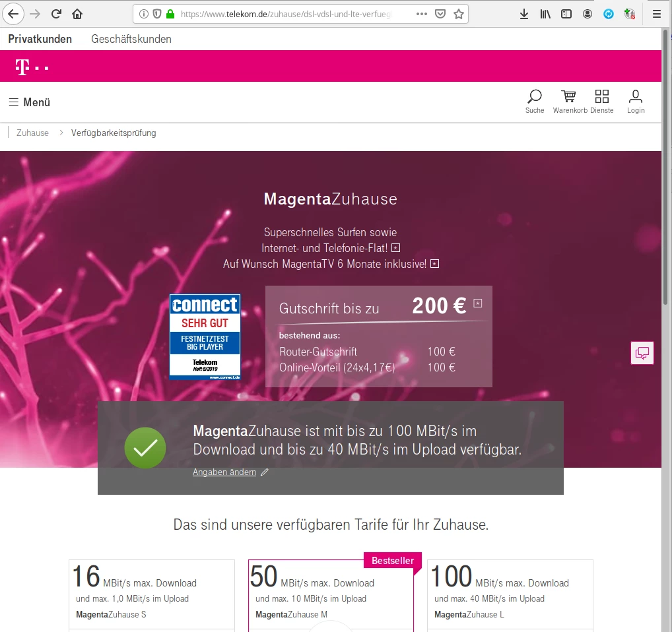Select the MagentaZuhause S 16 MBit/s tariff card

point(152,596)
